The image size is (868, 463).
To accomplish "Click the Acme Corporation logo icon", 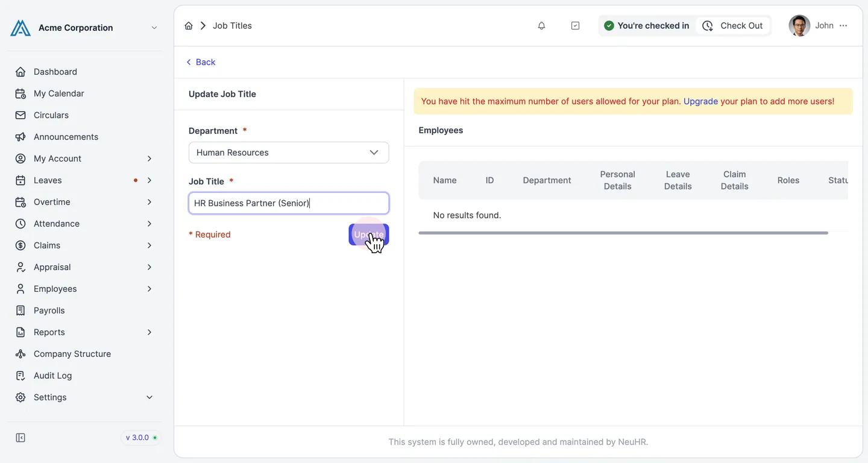I will tap(20, 28).
